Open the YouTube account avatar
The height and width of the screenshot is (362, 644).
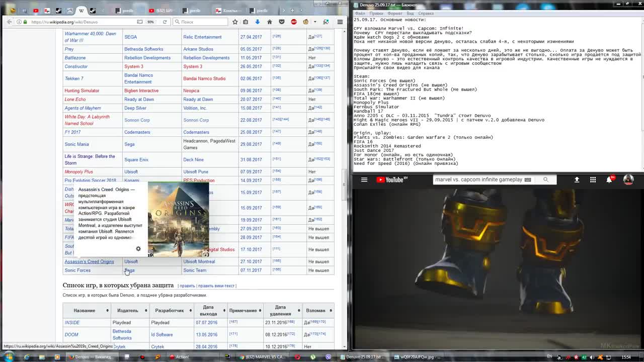point(628,179)
